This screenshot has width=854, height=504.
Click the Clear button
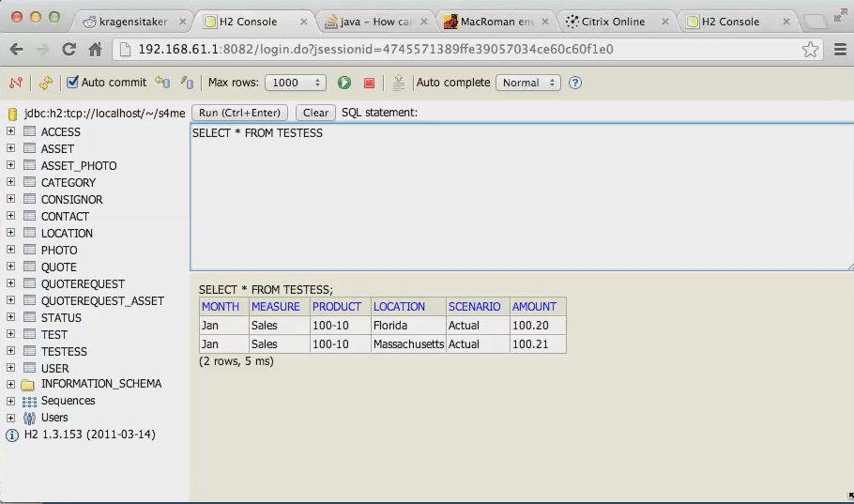pos(315,113)
